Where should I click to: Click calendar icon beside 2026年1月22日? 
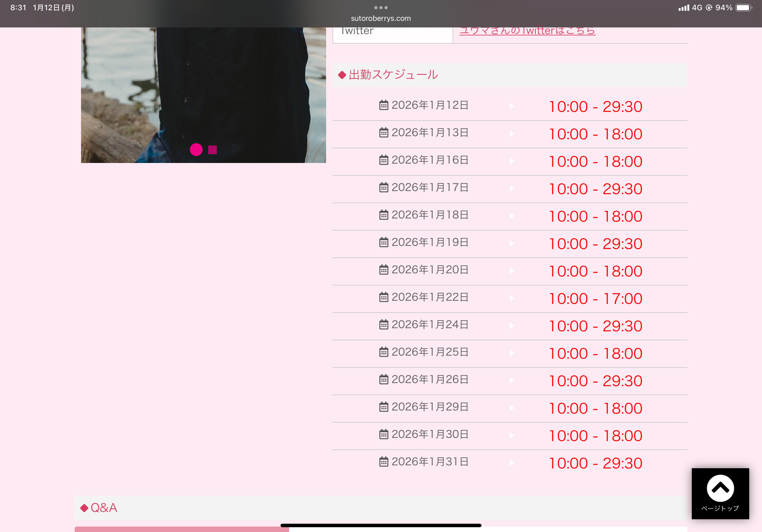click(x=384, y=297)
